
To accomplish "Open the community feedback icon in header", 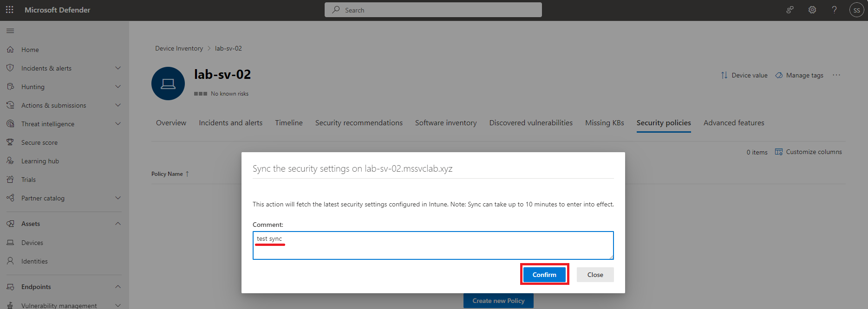I will 790,10.
